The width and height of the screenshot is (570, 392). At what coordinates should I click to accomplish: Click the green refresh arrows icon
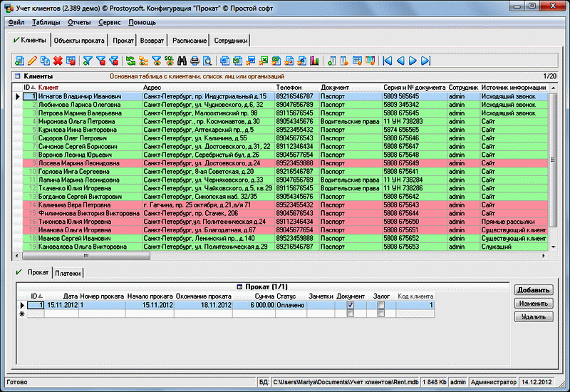(x=130, y=61)
